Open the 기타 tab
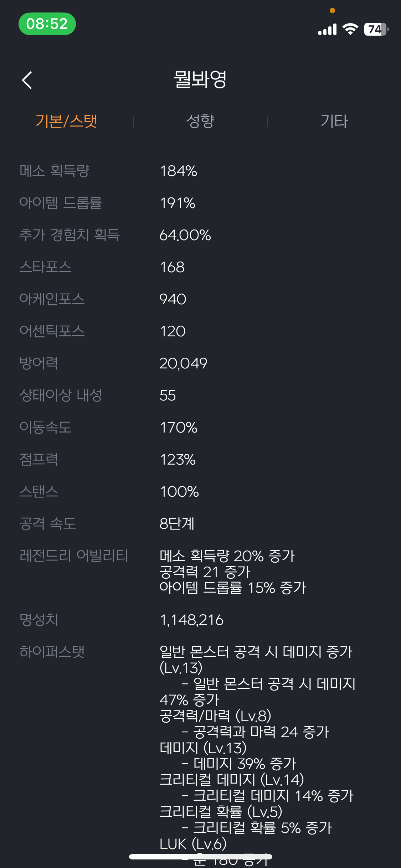 (334, 121)
